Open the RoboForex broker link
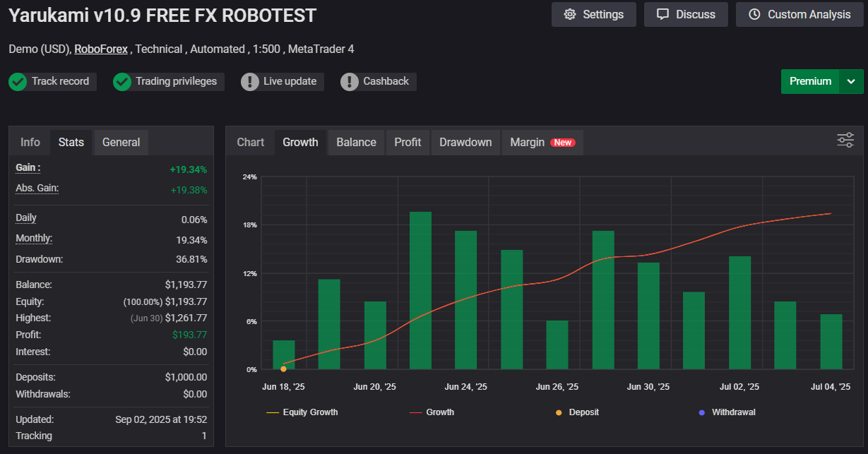Screen dimensions: 868x454 tap(101, 49)
